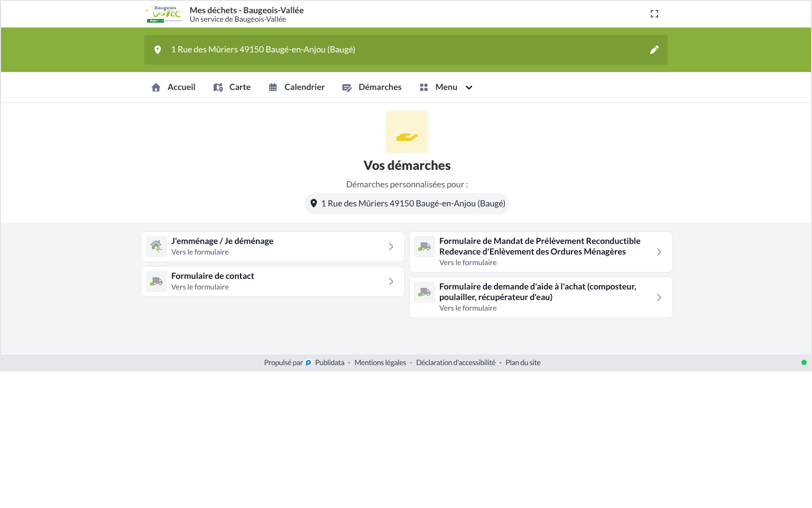This screenshot has width=812, height=508.
Task: Click the green address search field
Action: click(x=406, y=50)
